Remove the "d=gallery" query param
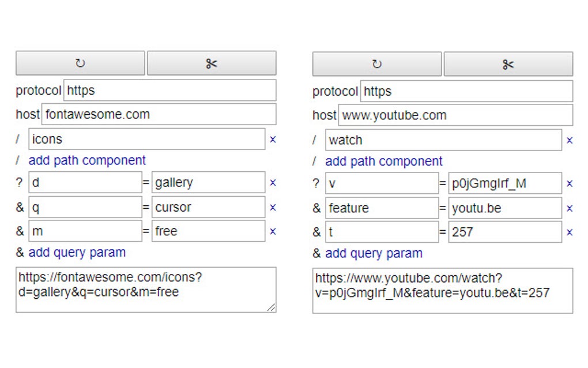 tap(273, 182)
